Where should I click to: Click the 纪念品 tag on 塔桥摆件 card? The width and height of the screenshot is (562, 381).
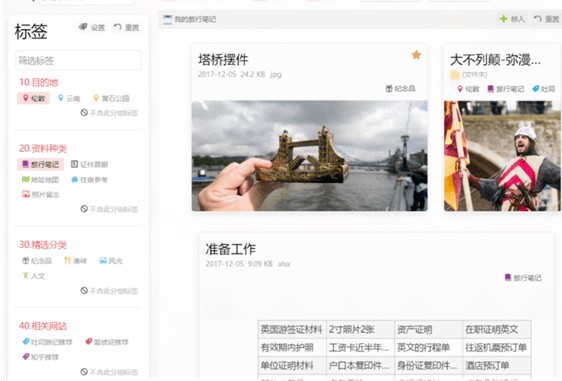pos(400,89)
